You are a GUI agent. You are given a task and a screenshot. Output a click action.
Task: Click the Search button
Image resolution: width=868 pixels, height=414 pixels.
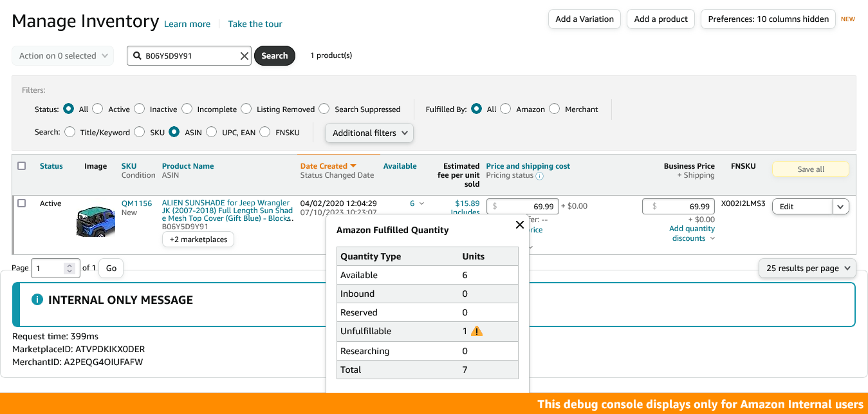coord(275,56)
